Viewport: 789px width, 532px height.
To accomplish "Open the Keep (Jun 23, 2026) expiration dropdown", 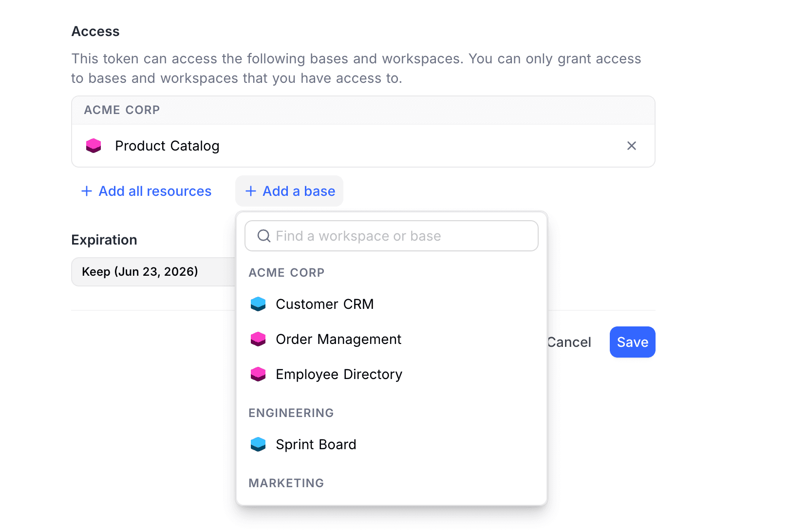I will coord(140,271).
